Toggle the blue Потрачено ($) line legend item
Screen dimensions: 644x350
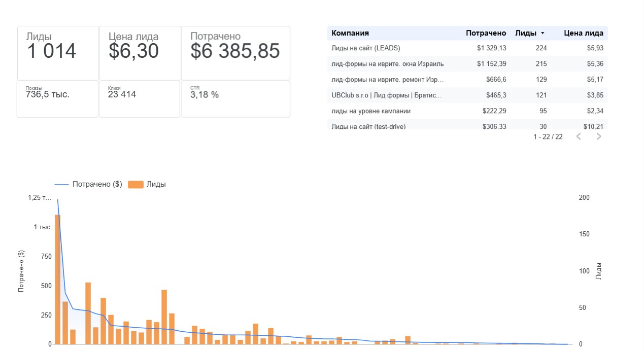(x=88, y=185)
